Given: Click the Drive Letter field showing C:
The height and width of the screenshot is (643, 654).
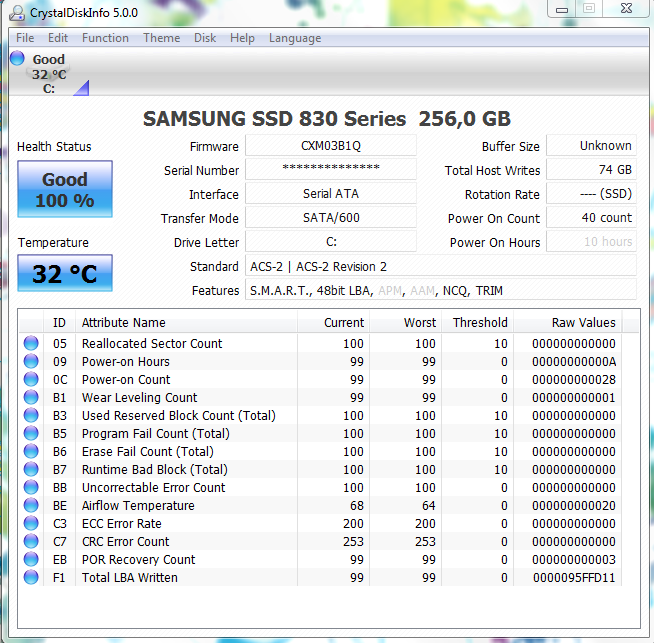Looking at the screenshot, I should (331, 241).
